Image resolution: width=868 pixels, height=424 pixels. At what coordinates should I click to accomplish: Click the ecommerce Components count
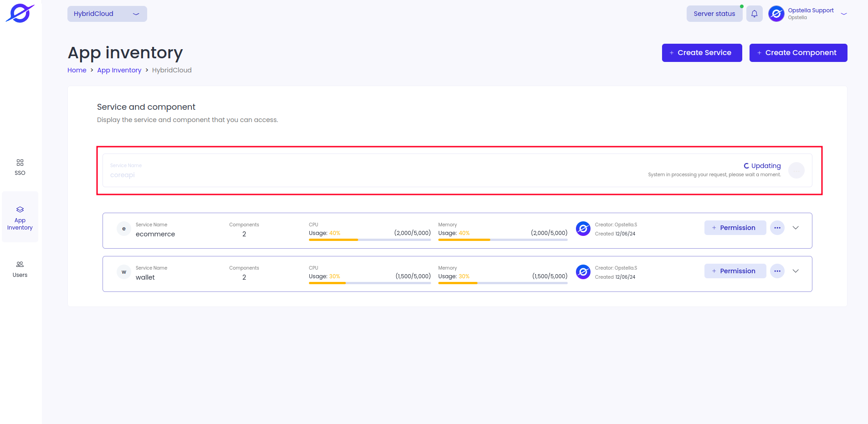pos(244,234)
